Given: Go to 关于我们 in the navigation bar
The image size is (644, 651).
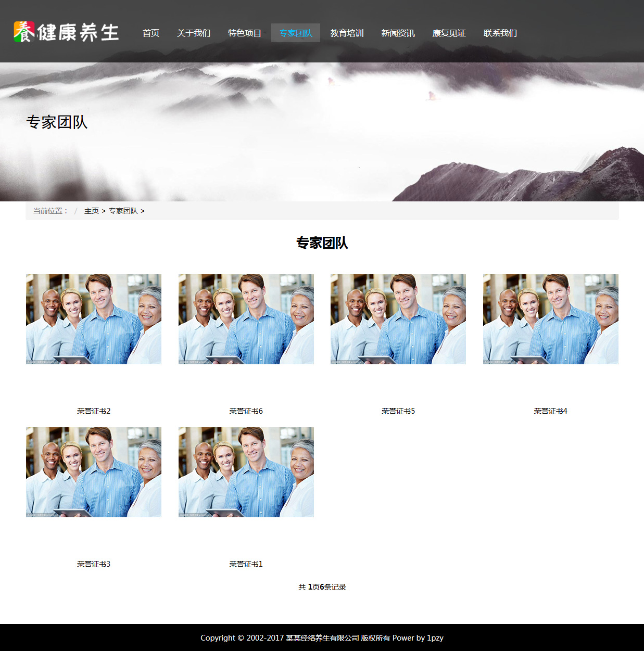Looking at the screenshot, I should click(194, 33).
